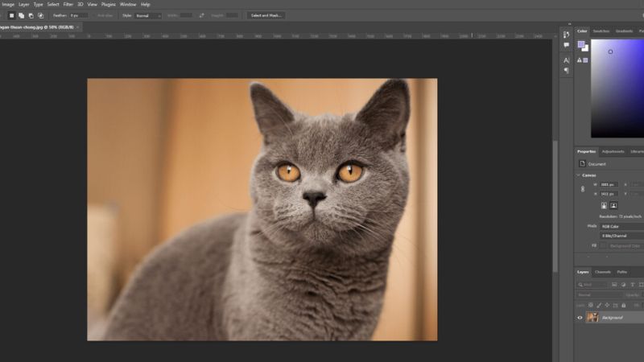
Task: Select the Background layer name
Action: point(612,318)
